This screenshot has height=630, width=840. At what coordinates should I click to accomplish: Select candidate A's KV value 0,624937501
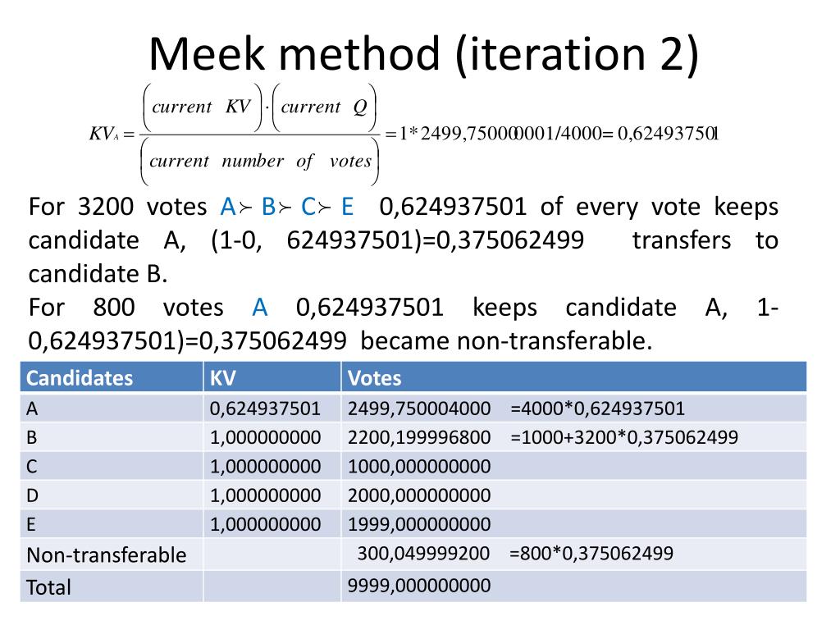[x=265, y=409]
